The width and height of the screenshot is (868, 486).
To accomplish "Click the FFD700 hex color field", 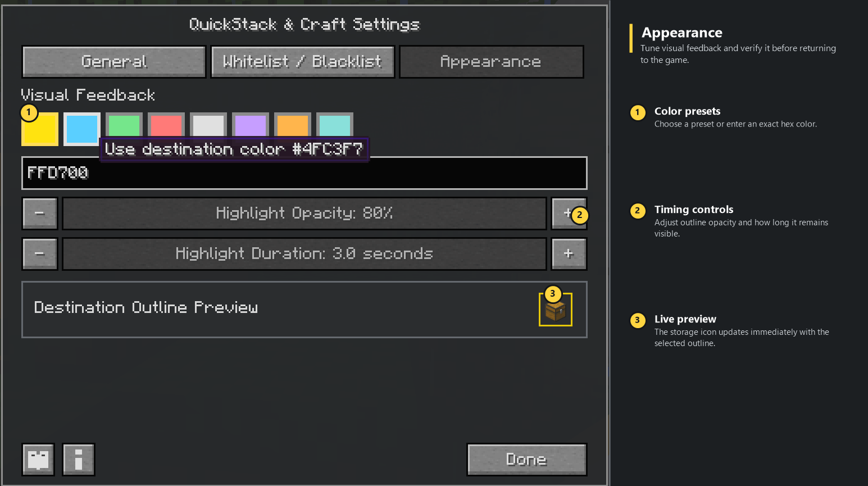I will 305,173.
